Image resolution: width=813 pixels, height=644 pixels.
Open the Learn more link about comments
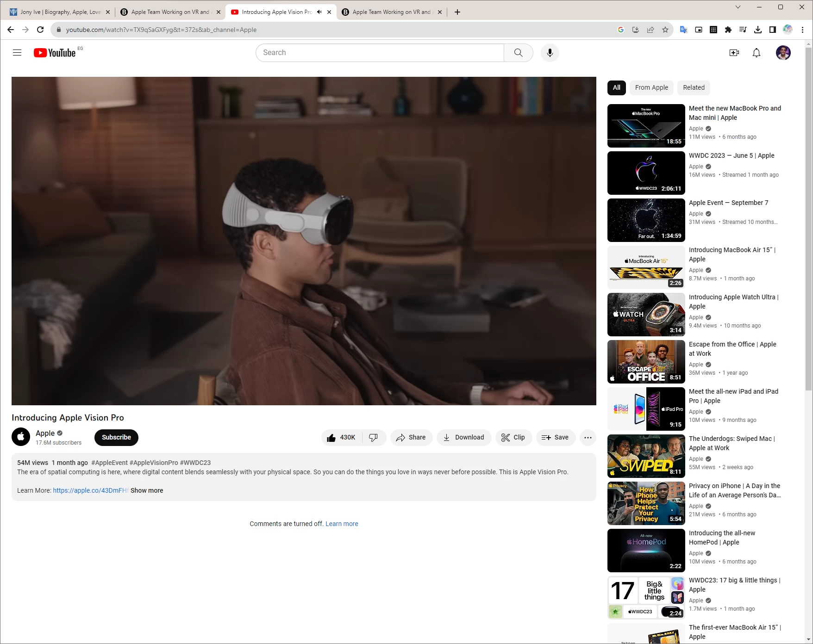[342, 524]
